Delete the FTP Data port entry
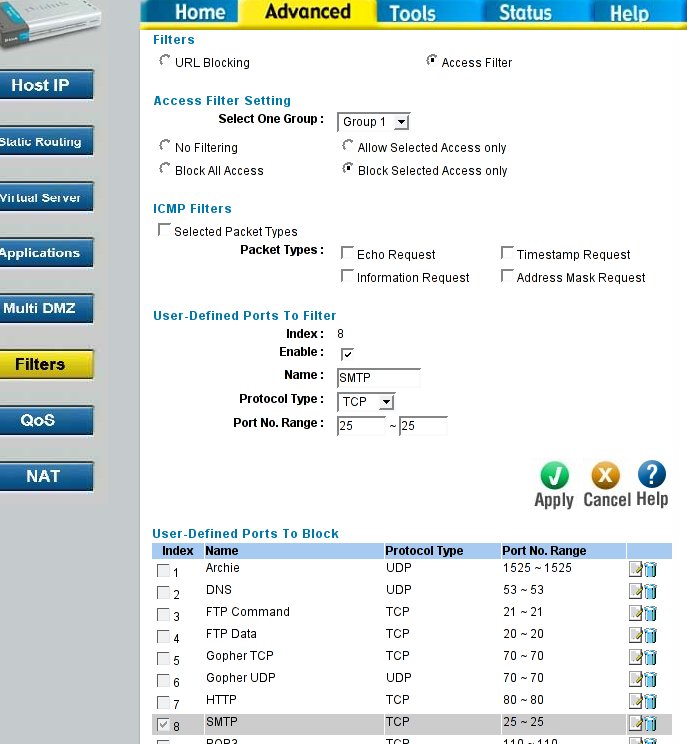 click(650, 635)
